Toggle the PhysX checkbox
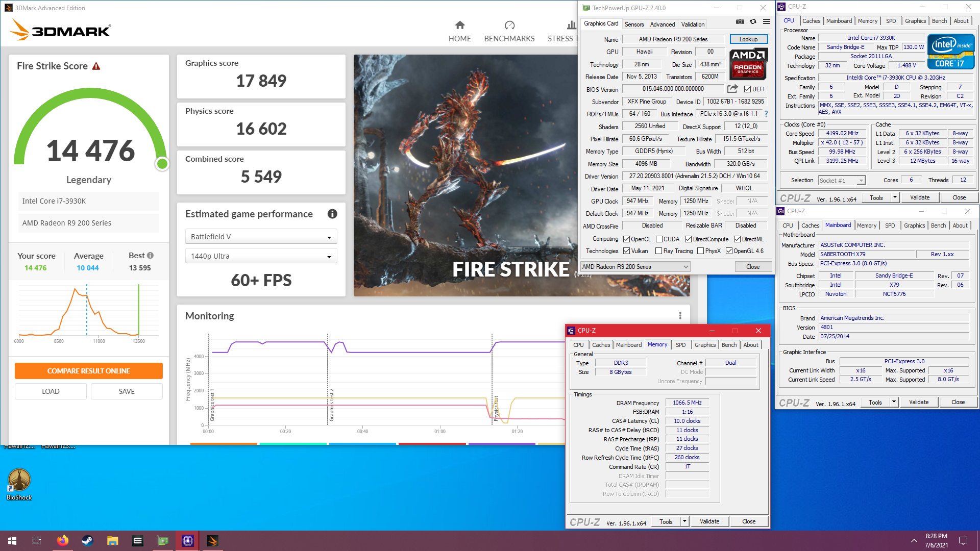Screen dimensions: 980x551 tap(700, 251)
